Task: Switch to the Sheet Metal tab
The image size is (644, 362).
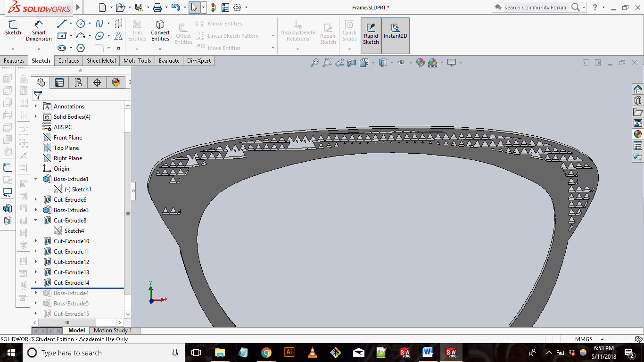Action: pyautogui.click(x=101, y=61)
